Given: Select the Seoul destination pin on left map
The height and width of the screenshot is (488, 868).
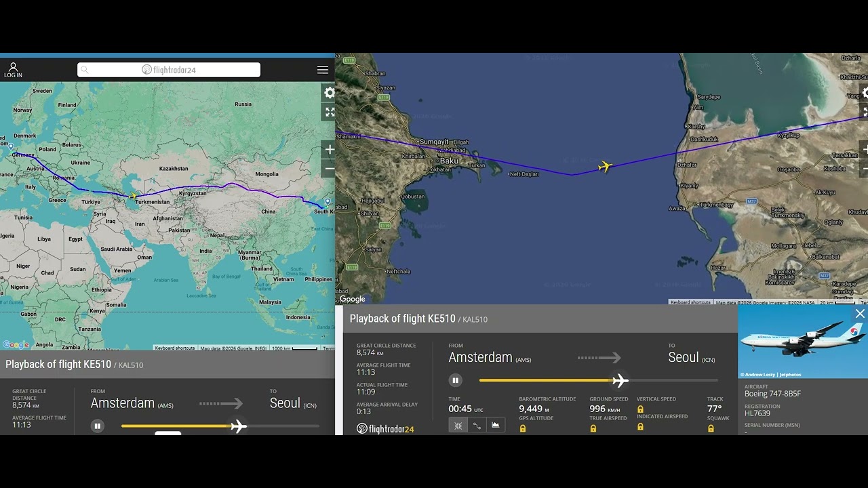Looking at the screenshot, I should [328, 201].
